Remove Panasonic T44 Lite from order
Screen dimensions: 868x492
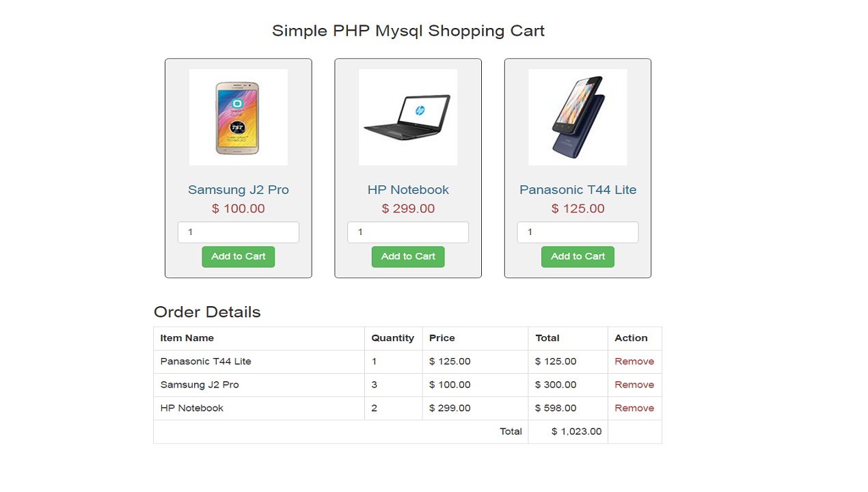pos(634,361)
